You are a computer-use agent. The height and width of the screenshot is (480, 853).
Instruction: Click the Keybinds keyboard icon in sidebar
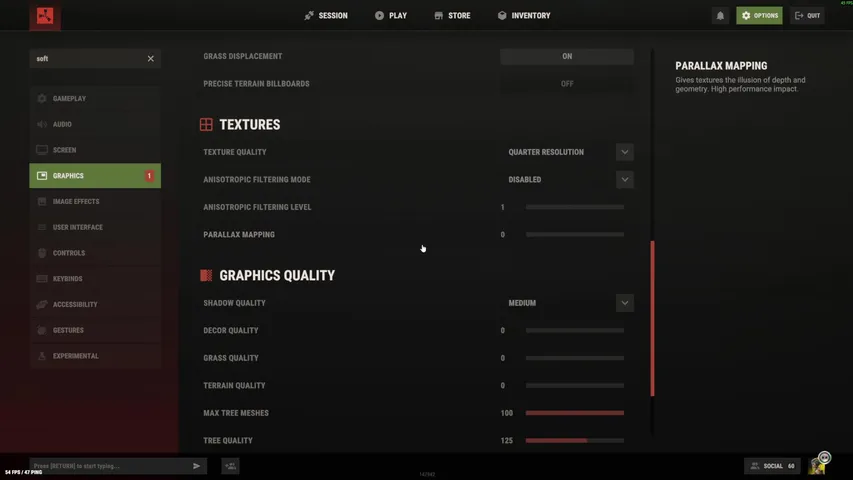click(42, 279)
